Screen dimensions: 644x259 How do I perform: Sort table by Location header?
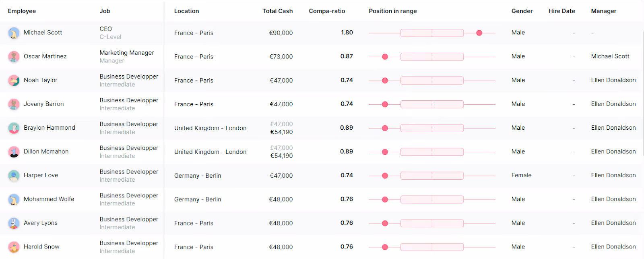[186, 11]
